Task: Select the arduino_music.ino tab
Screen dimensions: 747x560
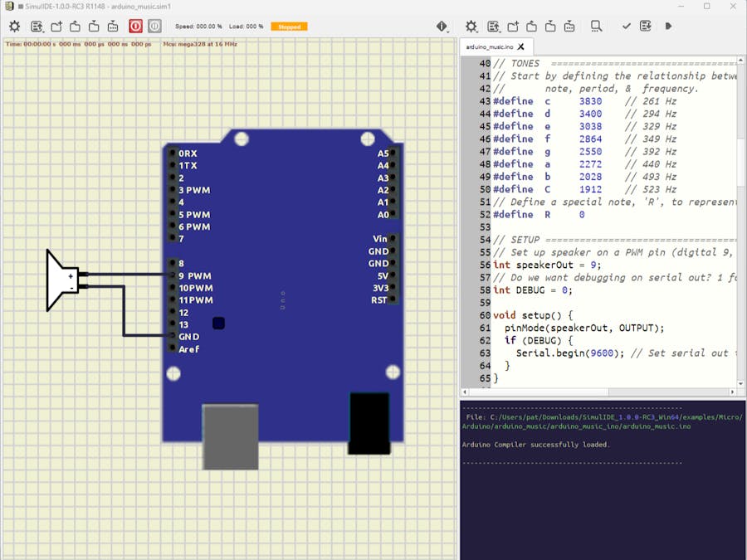Action: point(488,47)
